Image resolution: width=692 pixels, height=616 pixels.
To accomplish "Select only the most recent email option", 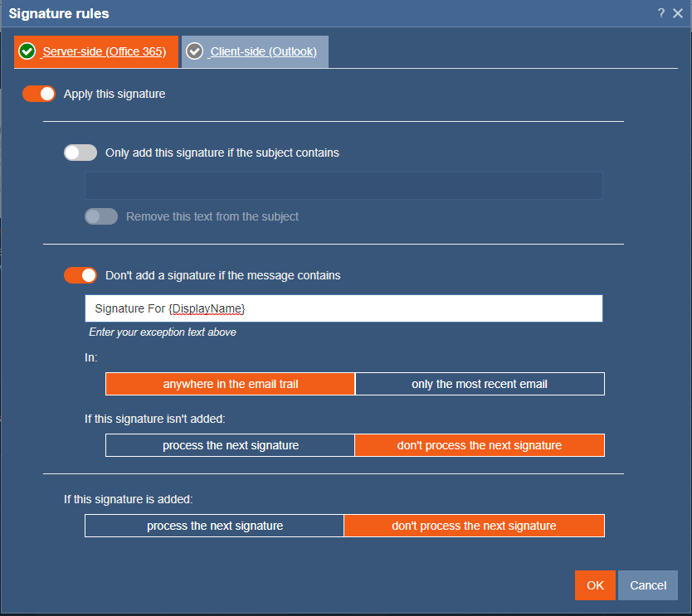I will pyautogui.click(x=480, y=383).
